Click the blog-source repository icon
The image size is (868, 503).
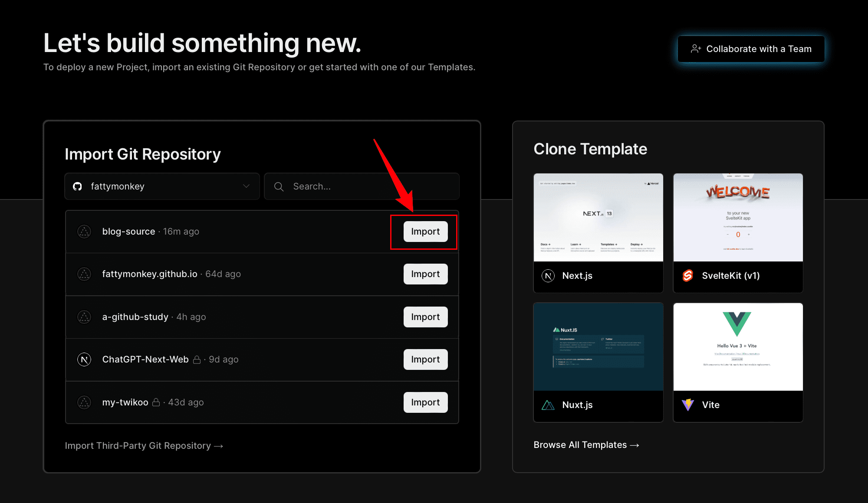(84, 232)
